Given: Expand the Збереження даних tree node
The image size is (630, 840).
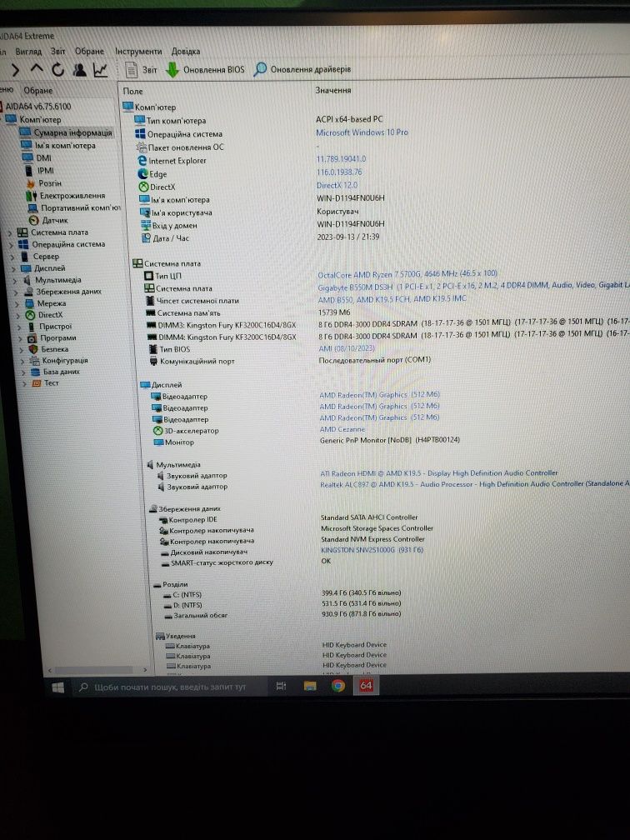Looking at the screenshot, I should coord(16,292).
